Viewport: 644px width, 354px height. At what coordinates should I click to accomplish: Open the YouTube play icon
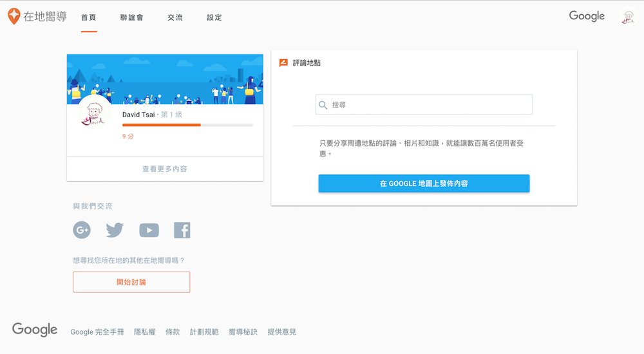coord(149,230)
